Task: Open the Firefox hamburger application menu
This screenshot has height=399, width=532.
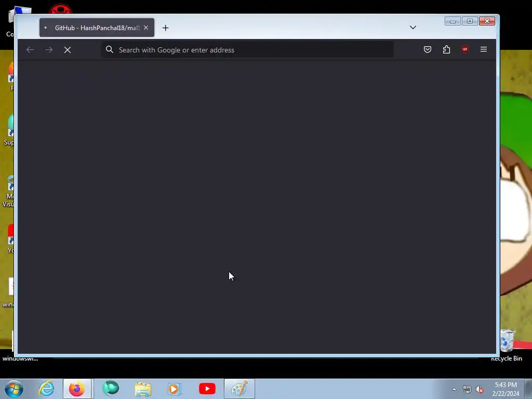Action: point(484,49)
